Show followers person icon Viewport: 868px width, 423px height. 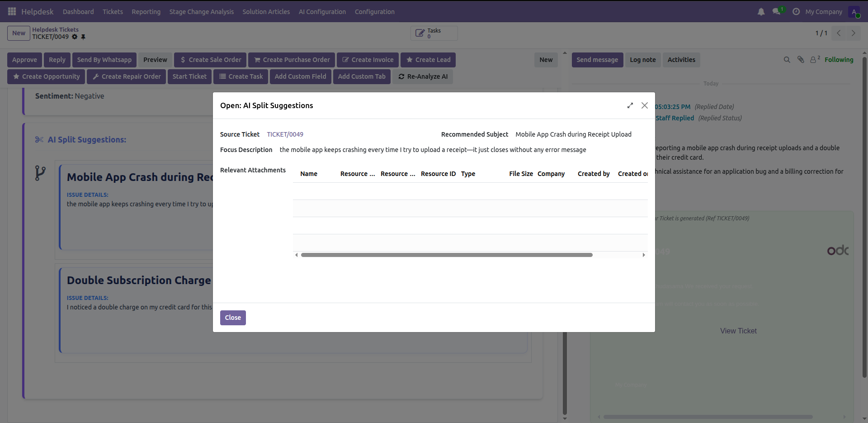[815, 59]
